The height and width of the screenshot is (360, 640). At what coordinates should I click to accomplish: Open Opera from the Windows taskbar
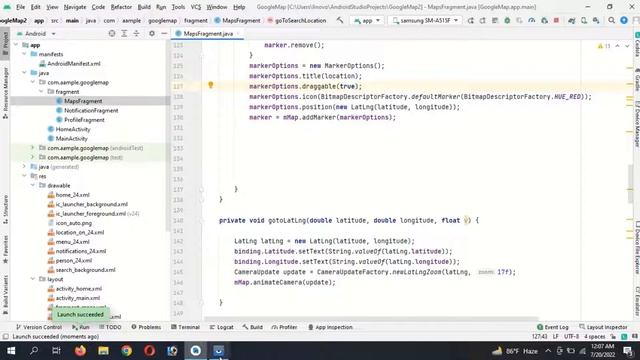[149, 351]
